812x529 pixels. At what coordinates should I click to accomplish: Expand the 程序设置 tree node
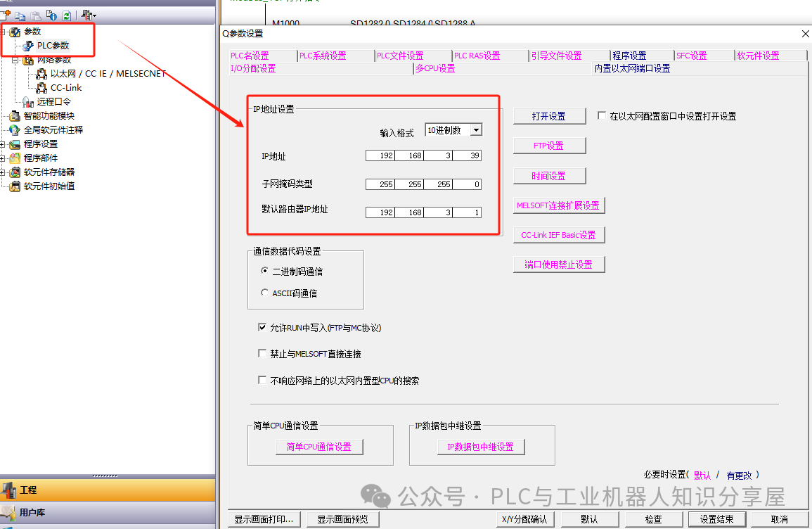[4, 144]
